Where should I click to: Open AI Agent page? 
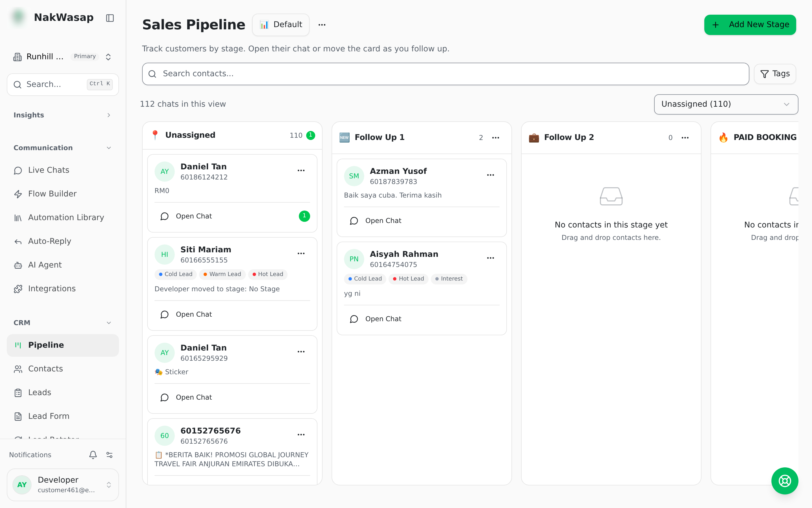(62, 265)
